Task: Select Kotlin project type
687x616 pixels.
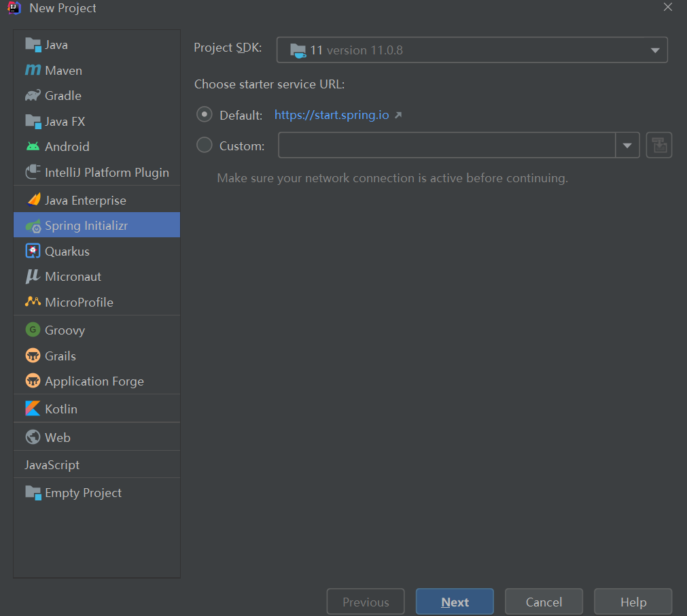Action: pyautogui.click(x=96, y=409)
